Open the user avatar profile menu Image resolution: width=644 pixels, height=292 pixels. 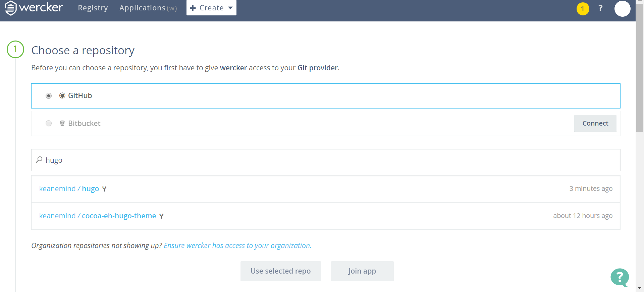click(x=622, y=9)
